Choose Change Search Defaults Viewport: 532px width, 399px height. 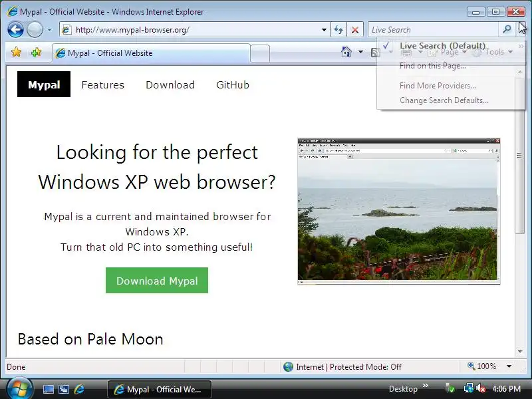tap(444, 100)
